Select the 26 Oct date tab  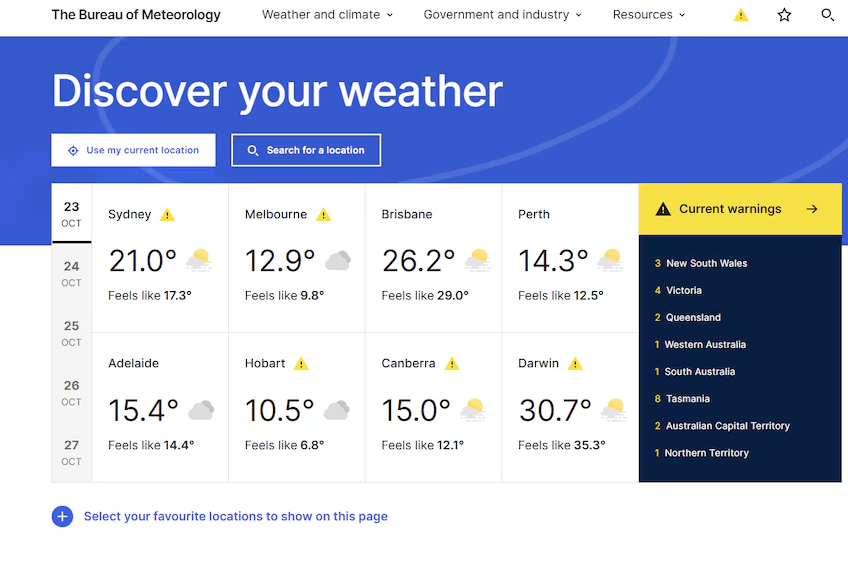(x=71, y=392)
